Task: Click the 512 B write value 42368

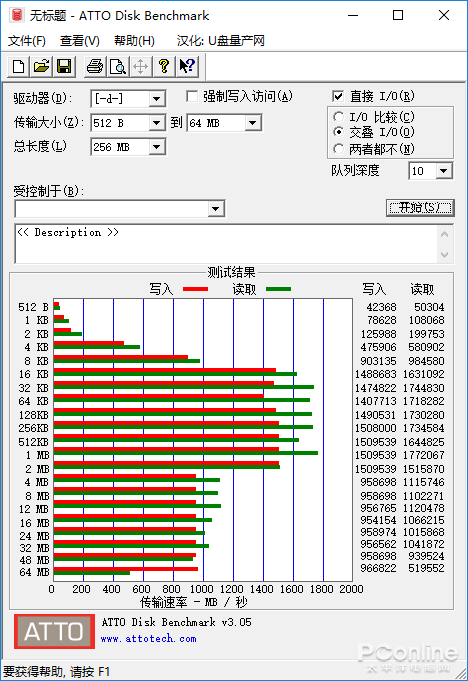Action: (381, 307)
